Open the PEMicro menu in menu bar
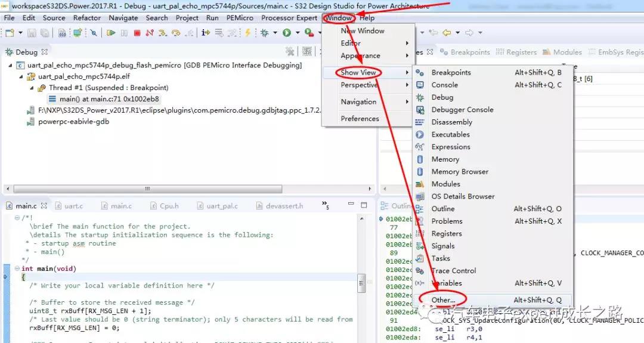Screen dimensions: 644x343 tap(240, 18)
